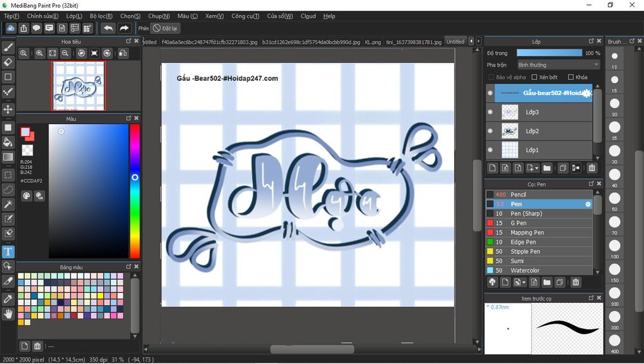Image resolution: width=644 pixels, height=364 pixels.
Task: Click the Undo arrow in toolbar
Action: point(108,28)
